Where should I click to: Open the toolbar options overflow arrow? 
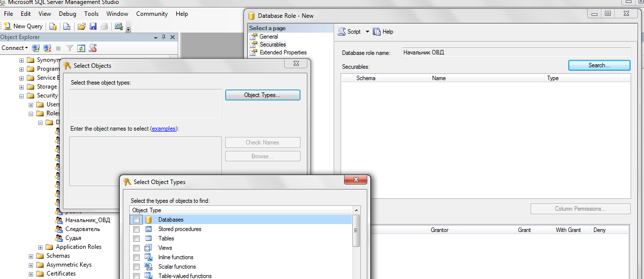coord(128,29)
